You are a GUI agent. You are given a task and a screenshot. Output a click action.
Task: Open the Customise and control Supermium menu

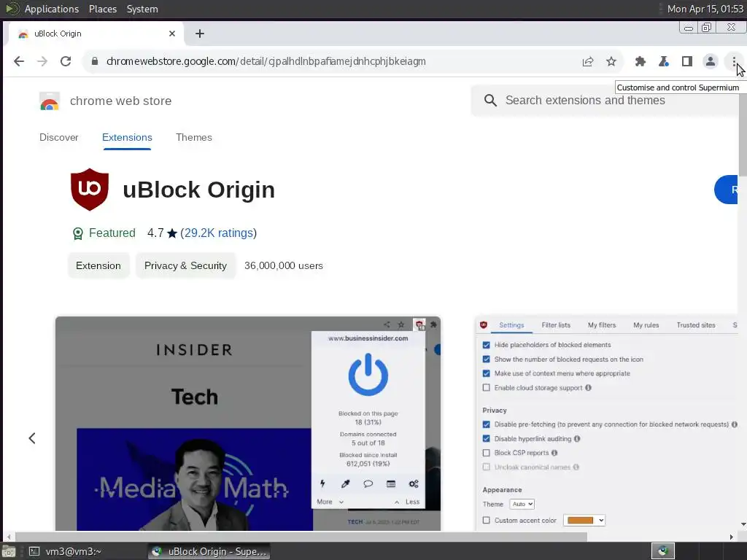click(x=734, y=61)
